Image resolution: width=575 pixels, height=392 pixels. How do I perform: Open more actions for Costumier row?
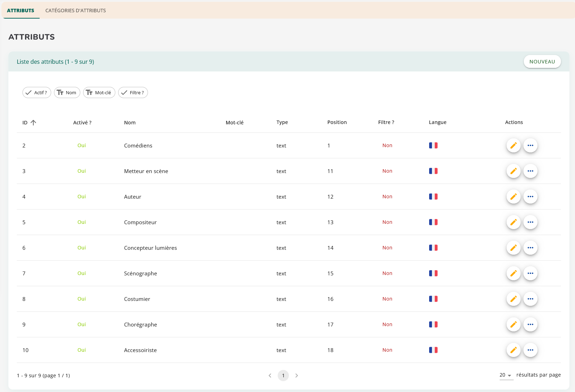click(530, 299)
